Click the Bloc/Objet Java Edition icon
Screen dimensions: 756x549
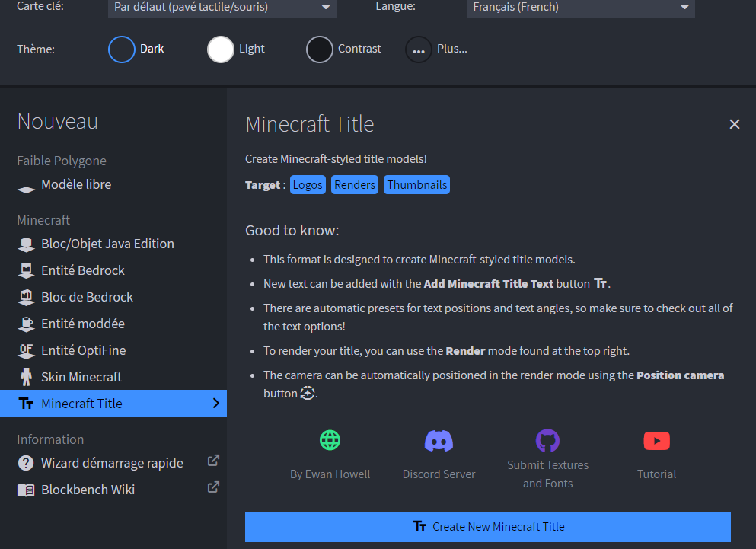click(x=26, y=244)
